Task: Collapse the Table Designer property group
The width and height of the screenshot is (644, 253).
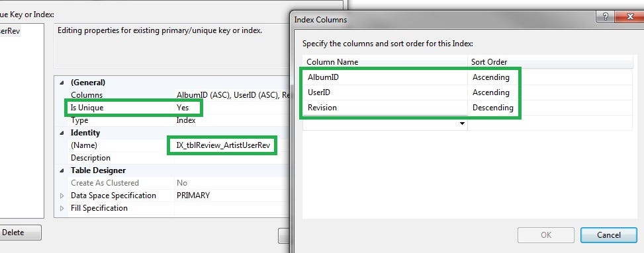Action: point(62,170)
